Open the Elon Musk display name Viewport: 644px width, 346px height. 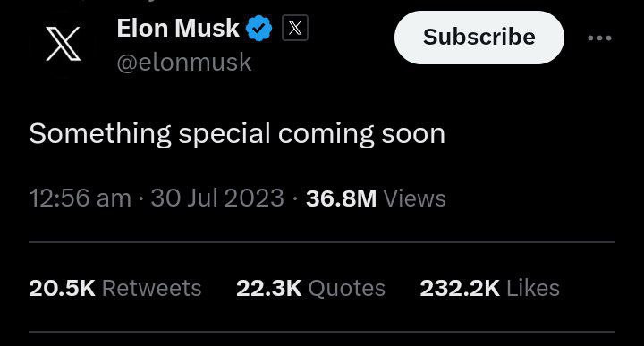[178, 29]
